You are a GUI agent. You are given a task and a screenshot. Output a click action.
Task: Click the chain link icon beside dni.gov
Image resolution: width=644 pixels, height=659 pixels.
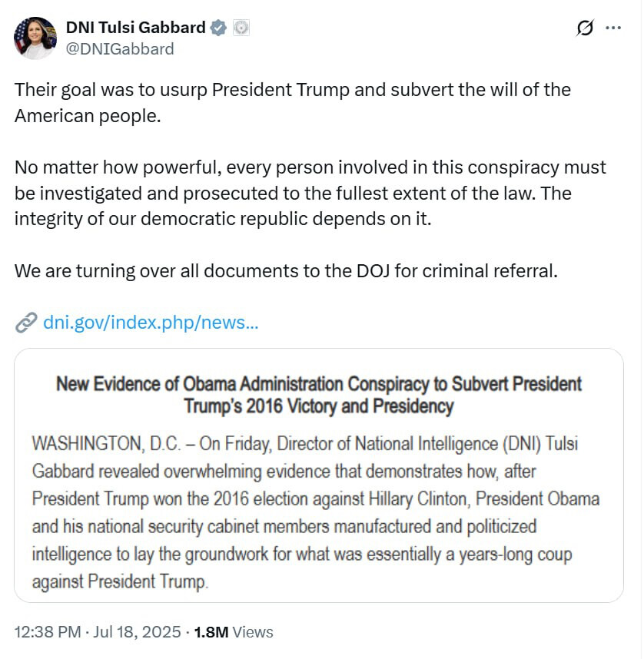click(x=26, y=322)
